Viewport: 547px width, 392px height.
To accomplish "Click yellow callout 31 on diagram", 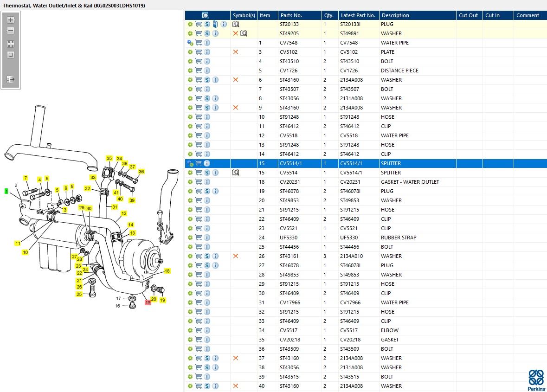I will coord(115,207).
